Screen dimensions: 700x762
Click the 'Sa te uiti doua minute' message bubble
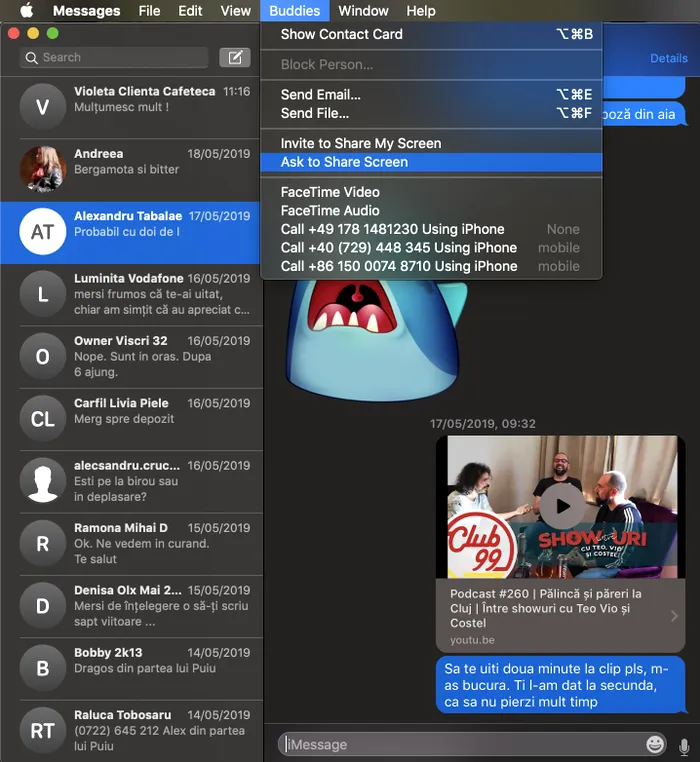(x=560, y=685)
